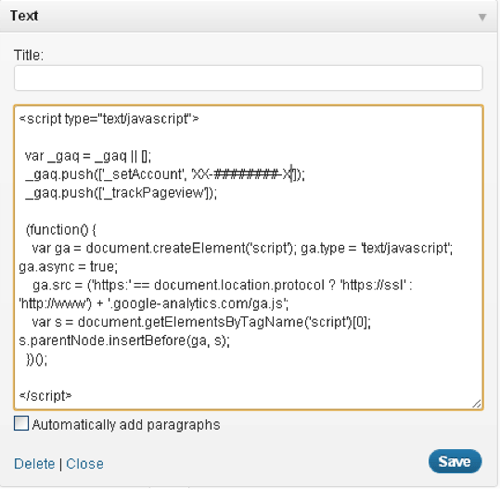Close the Text widget editor
The height and width of the screenshot is (489, 500).
pos(85,464)
